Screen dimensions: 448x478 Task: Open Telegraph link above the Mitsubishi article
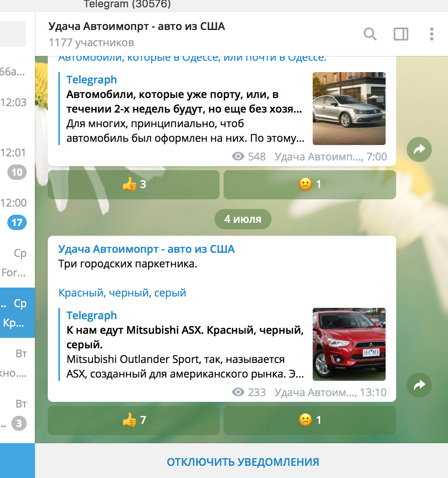click(x=92, y=315)
